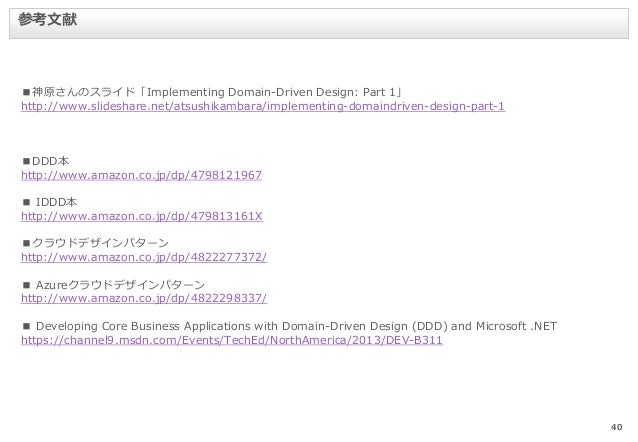Open the Amazon link ending 4822298337
The width and height of the screenshot is (638, 442).
144,298
